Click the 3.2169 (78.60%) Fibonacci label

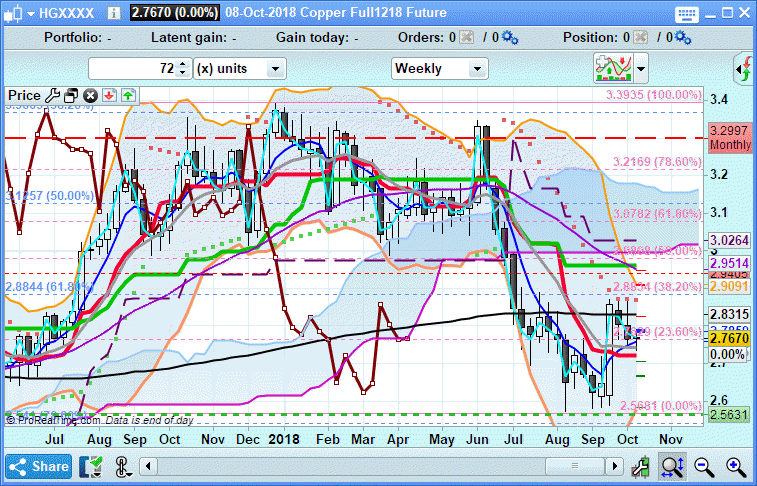(657, 162)
